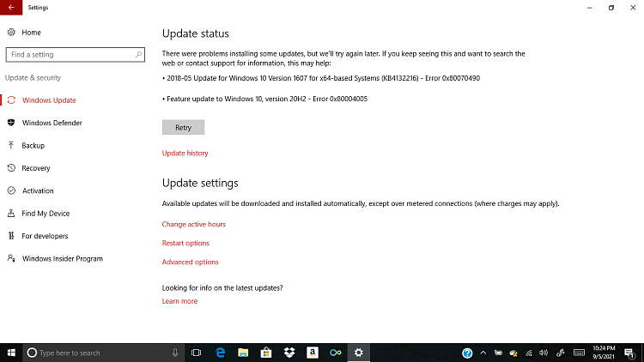Open Microsoft Store from the taskbar
Viewport: 644px width, 362px height.
266,353
